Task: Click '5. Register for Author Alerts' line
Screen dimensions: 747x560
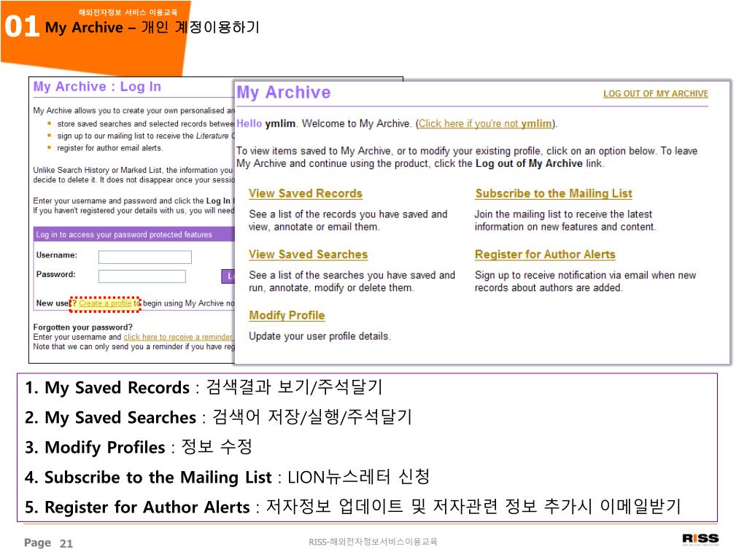Action: pyautogui.click(x=353, y=507)
